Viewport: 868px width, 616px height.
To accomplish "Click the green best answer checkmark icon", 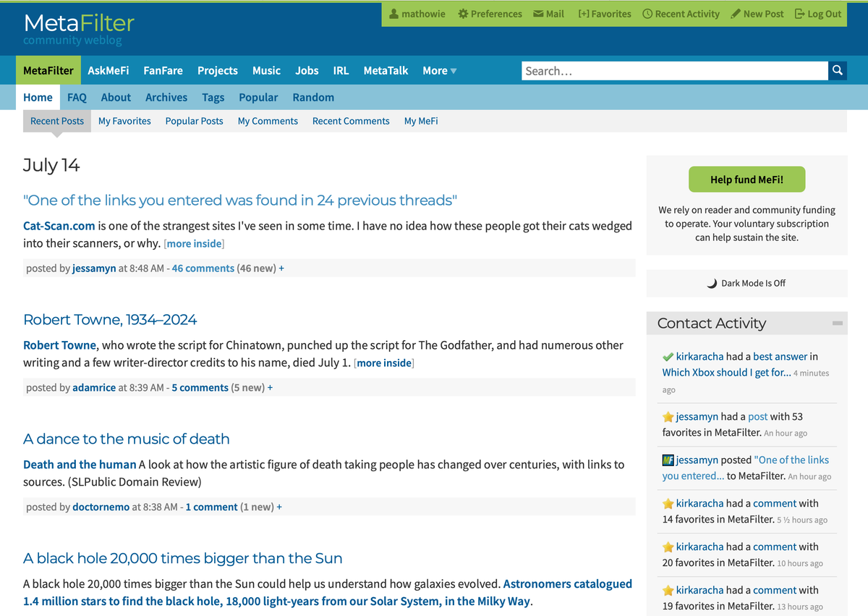I will (x=668, y=357).
